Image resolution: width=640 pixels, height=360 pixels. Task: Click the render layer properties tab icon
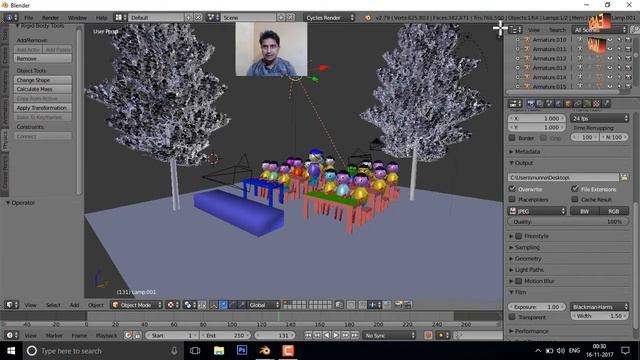click(x=540, y=104)
